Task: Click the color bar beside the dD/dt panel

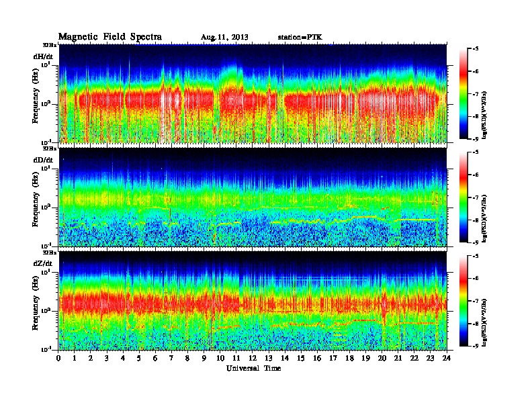Action: (x=463, y=197)
